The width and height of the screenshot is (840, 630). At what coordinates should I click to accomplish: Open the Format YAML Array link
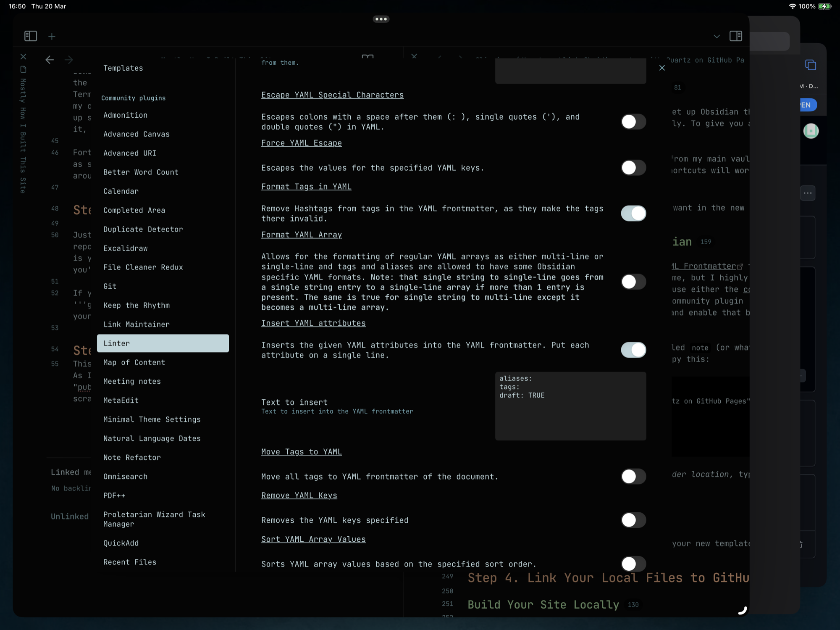301,235
